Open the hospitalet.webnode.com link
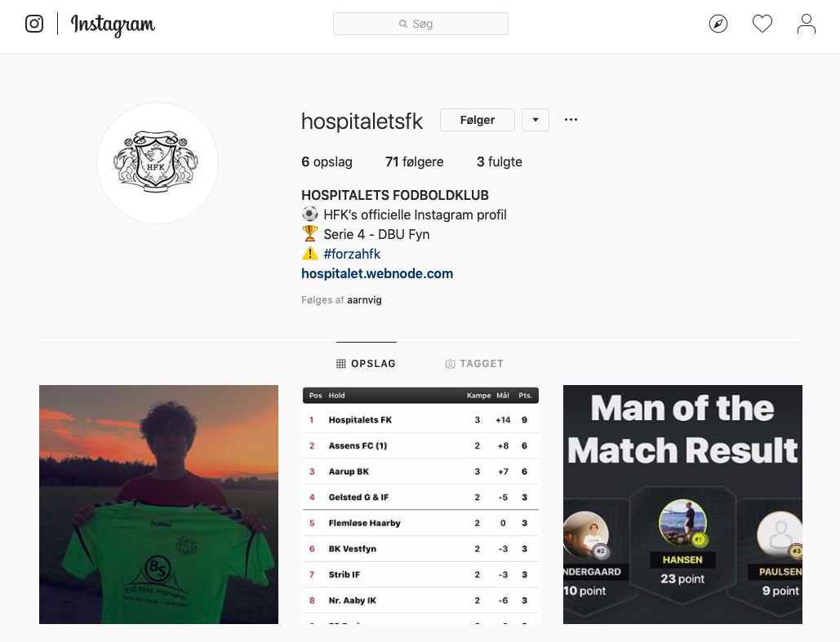 (x=377, y=273)
